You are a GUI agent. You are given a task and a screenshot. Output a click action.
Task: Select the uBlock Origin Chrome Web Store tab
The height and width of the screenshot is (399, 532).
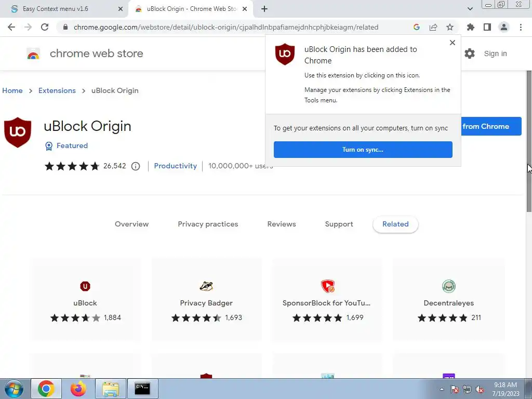(x=191, y=9)
